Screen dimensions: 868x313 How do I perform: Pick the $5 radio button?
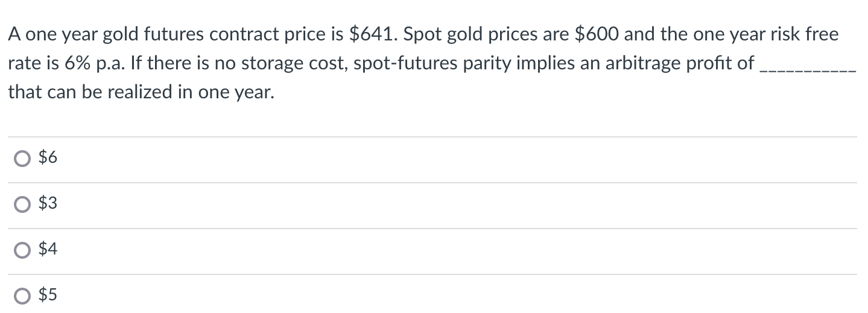point(23,296)
